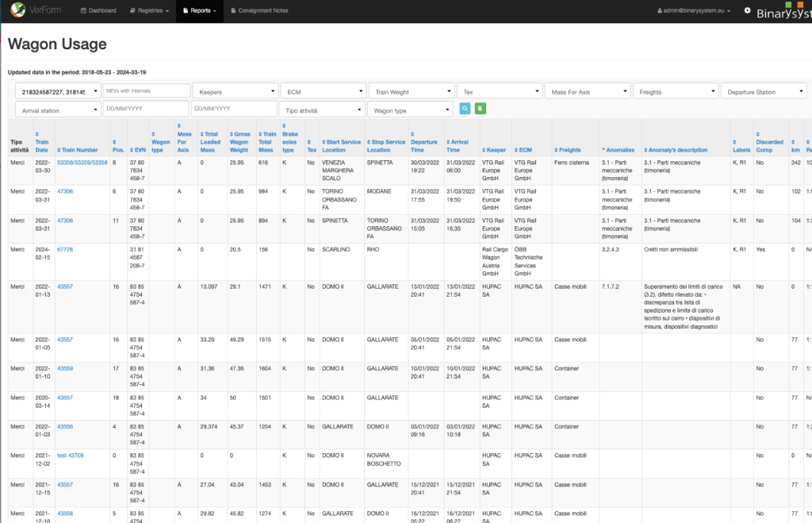Expand the Departure Station dropdown
The width and height of the screenshot is (812, 523).
(764, 92)
